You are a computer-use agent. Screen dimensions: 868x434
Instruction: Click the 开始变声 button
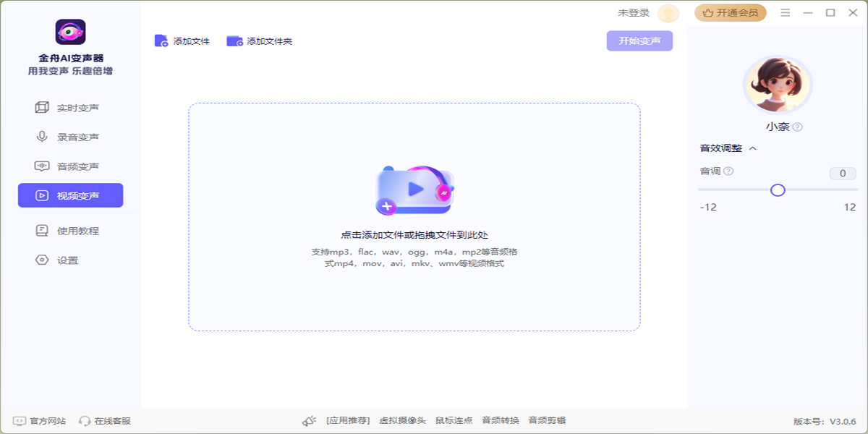tap(639, 41)
